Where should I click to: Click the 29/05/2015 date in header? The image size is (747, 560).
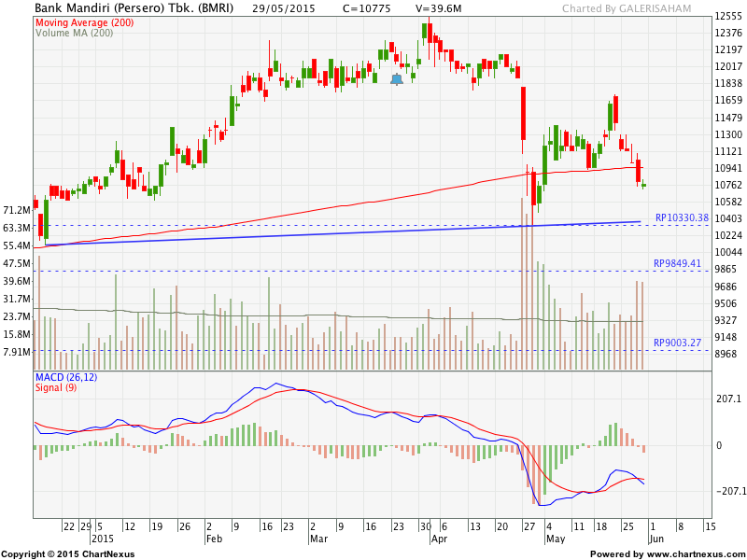click(282, 8)
